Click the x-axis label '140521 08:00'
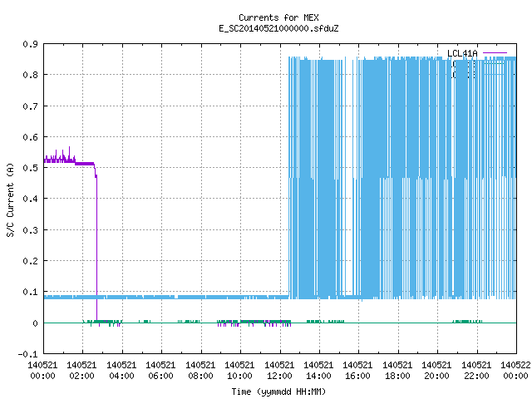This screenshot has height=399, width=532. pyautogui.click(x=200, y=371)
